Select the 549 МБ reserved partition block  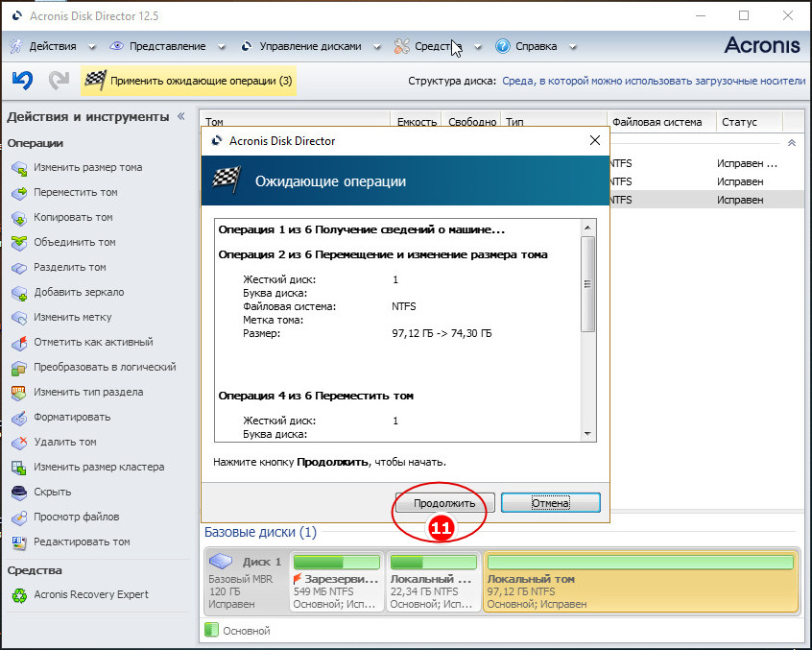pyautogui.click(x=336, y=582)
